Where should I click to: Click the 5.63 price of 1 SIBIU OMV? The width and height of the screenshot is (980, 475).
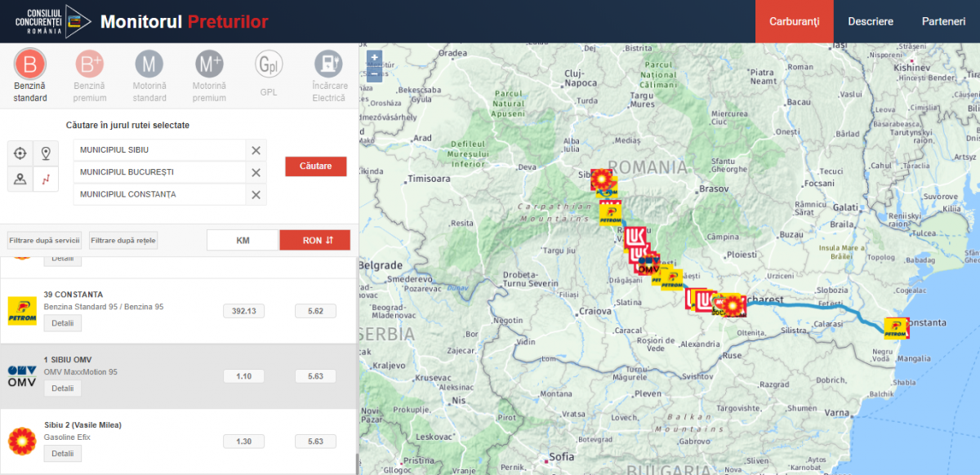[315, 376]
